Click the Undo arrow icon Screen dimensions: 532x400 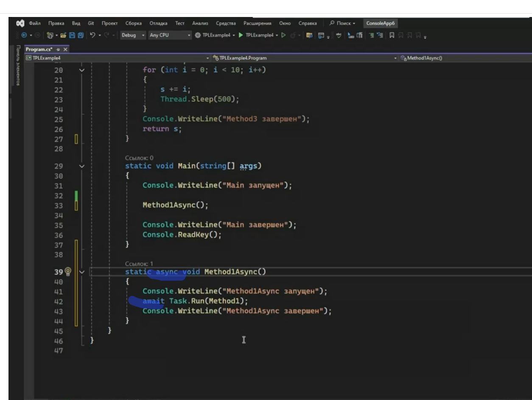point(92,35)
